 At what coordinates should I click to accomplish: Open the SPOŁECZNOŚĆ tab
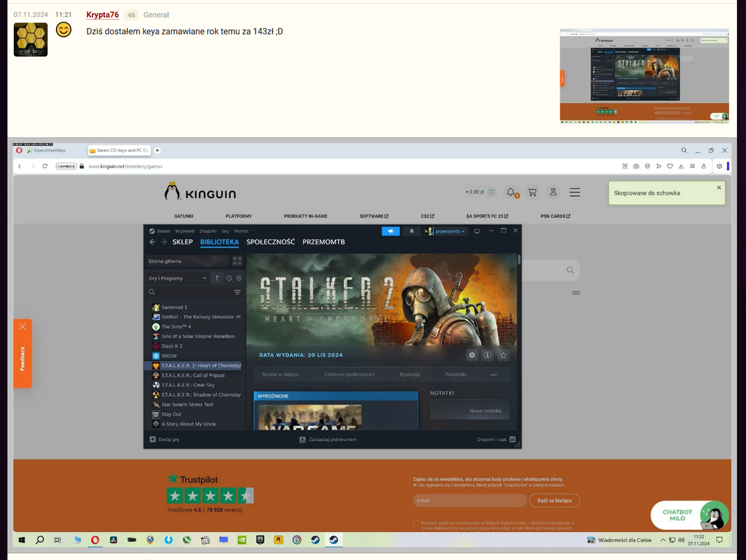click(270, 242)
